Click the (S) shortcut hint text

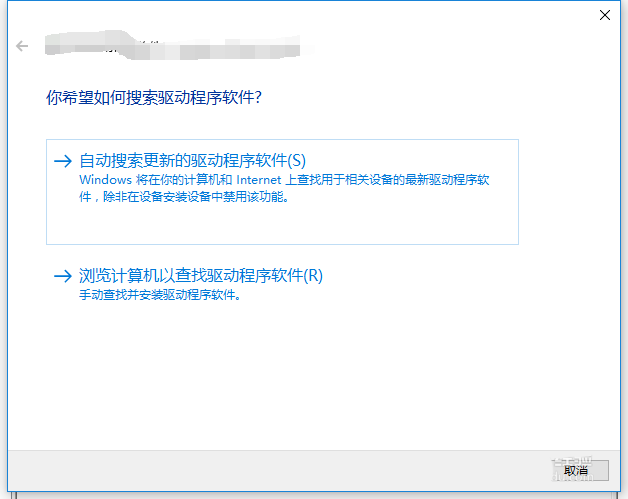click(297, 161)
